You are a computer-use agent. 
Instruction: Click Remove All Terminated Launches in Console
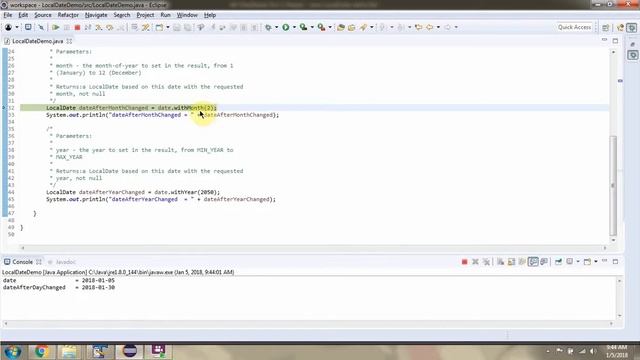coord(486,262)
